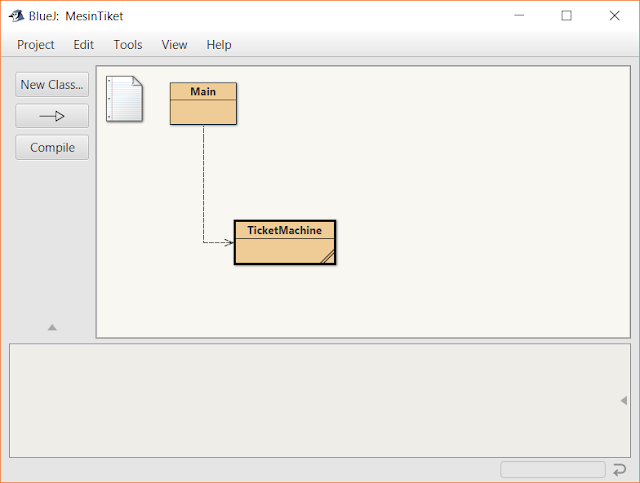Open the View menu
This screenshot has width=640, height=483.
174,45
